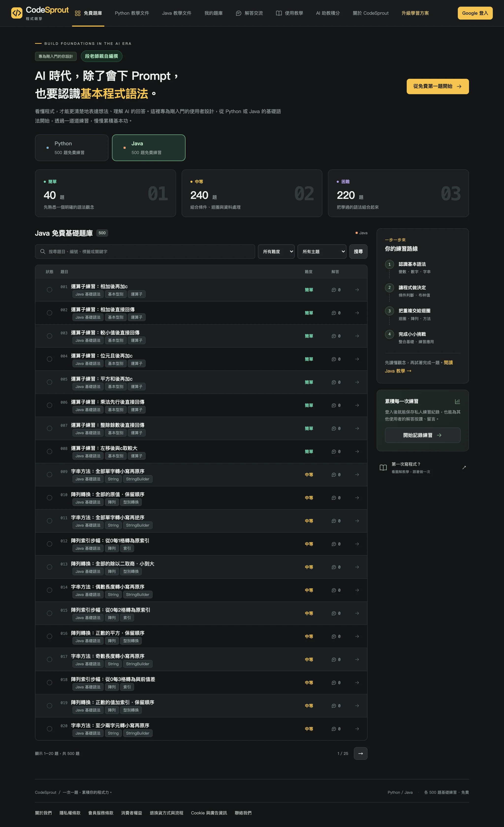Open the 簡單 40 題 difficulty card
This screenshot has width=504, height=827.
click(105, 193)
